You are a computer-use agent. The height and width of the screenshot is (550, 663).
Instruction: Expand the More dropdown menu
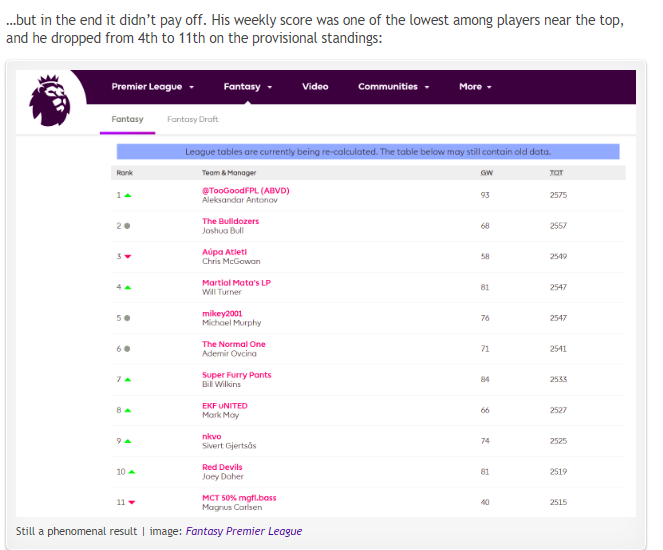coord(475,87)
